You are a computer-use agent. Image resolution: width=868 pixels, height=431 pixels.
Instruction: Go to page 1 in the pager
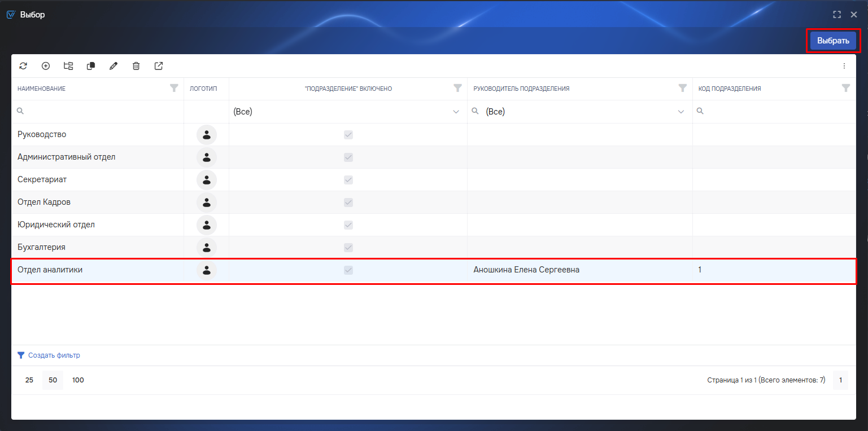[840, 380]
